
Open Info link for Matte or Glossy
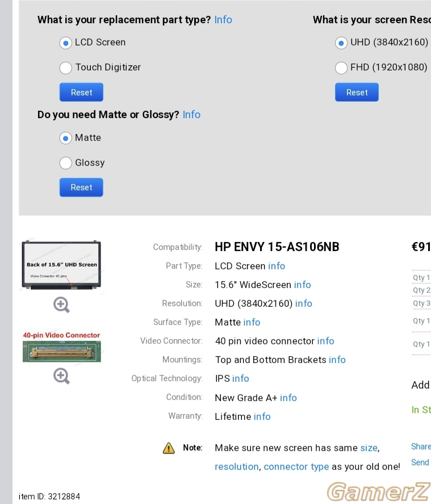pos(191,115)
